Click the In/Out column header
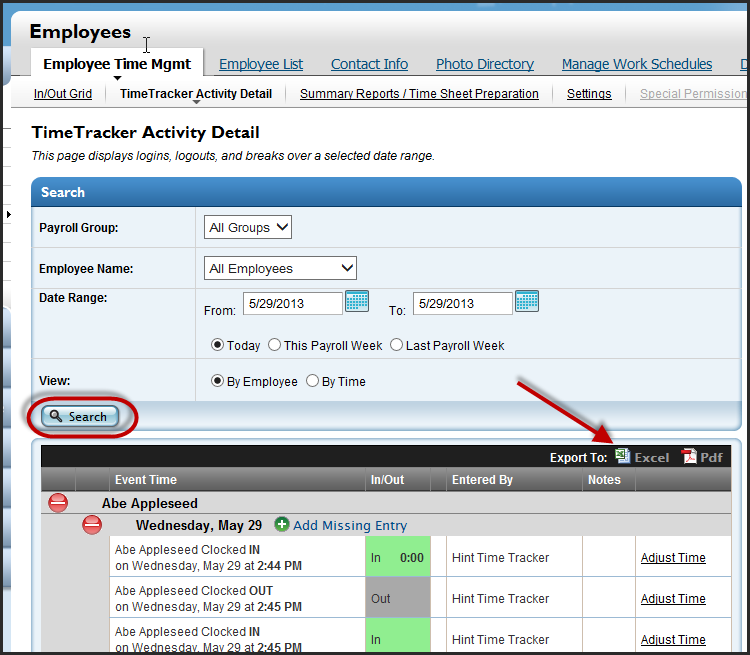Screen dimensions: 750x655 (397, 479)
